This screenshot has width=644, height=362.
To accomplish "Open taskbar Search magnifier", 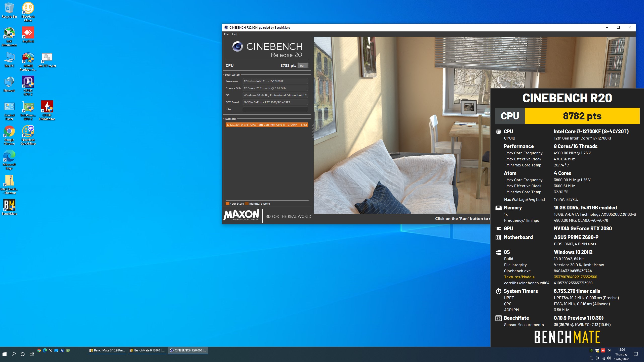I will (14, 354).
